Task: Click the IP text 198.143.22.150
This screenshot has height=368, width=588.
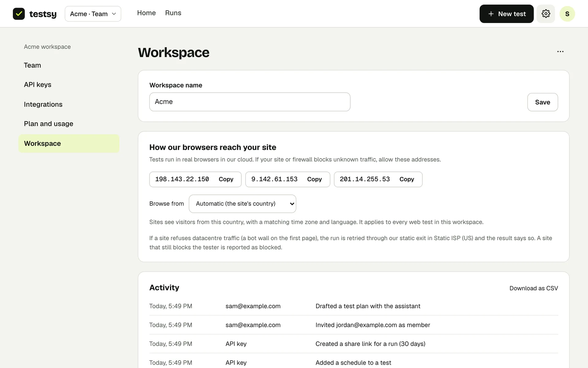Action: point(182,179)
